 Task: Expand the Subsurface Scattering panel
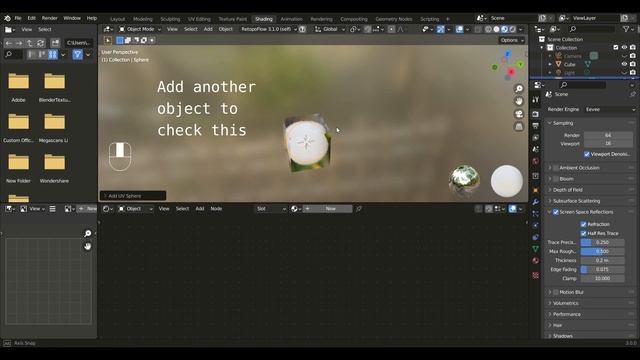(x=576, y=201)
